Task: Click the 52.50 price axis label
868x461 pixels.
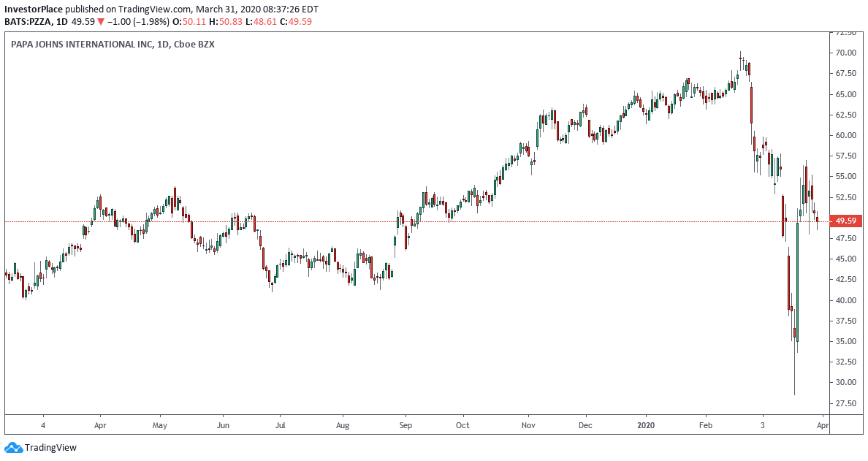Action: click(x=846, y=197)
